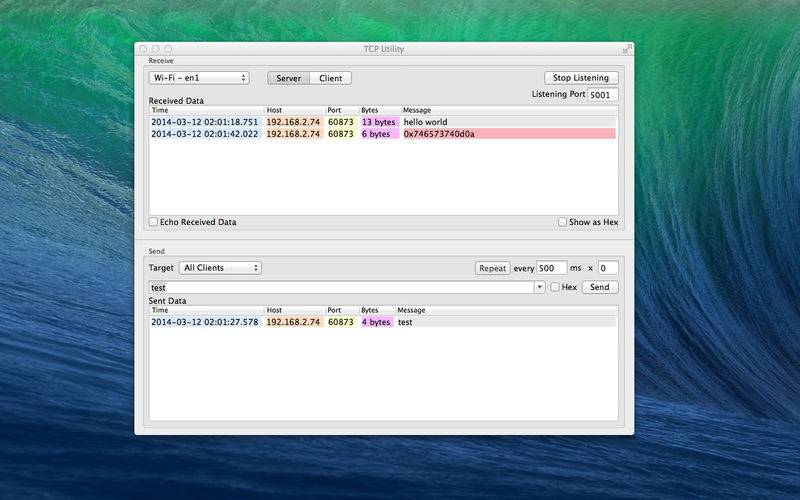This screenshot has height=500, width=800.
Task: Toggle Show as Hex checkbox
Action: pyautogui.click(x=562, y=222)
